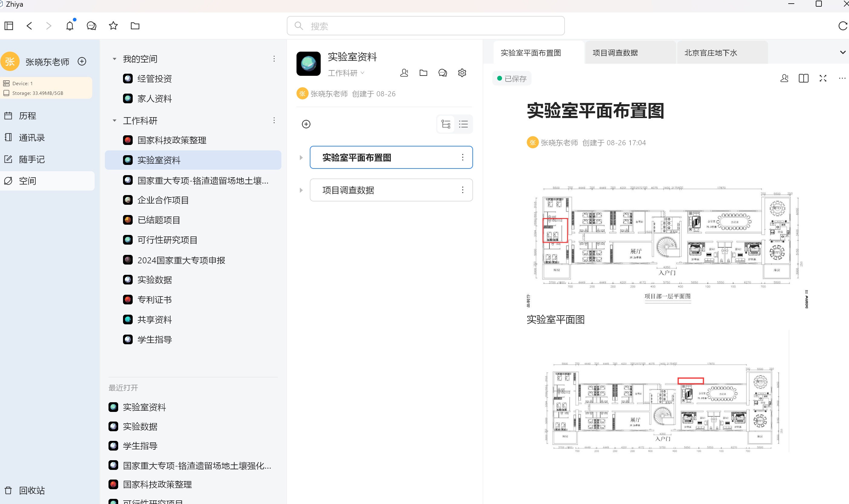
Task: Click the first floor plan image
Action: (x=667, y=245)
